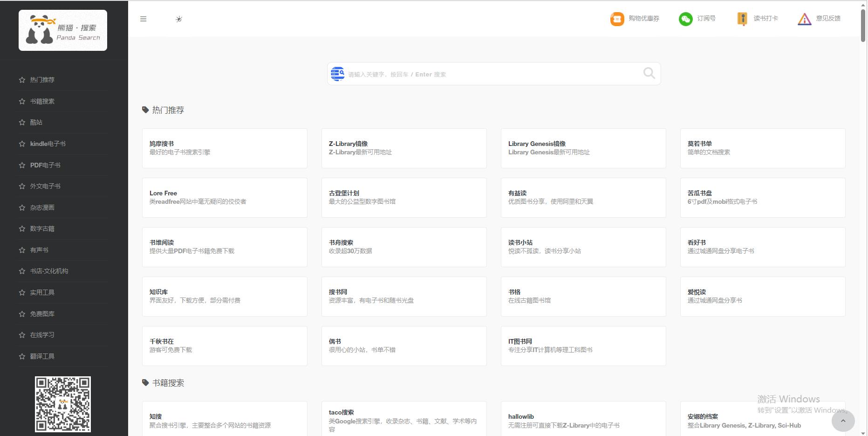Click inside the keyword search input field
This screenshot has height=436, width=868.
[466, 74]
